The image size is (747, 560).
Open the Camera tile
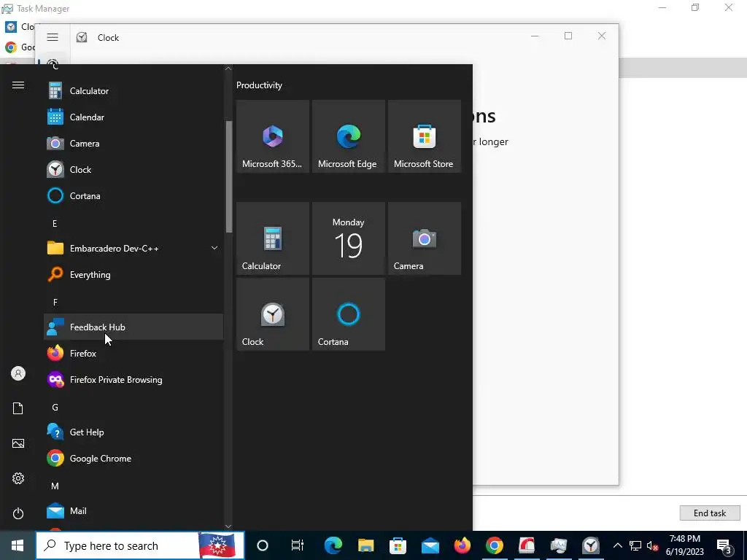(425, 238)
